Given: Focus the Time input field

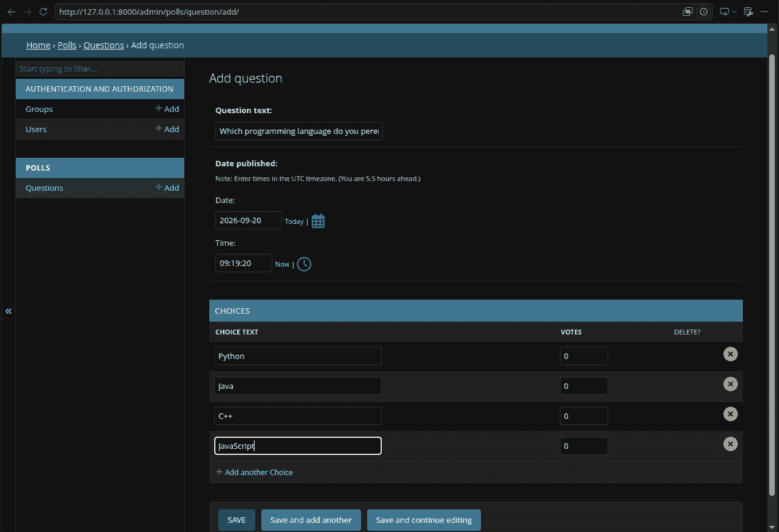Looking at the screenshot, I should [244, 263].
